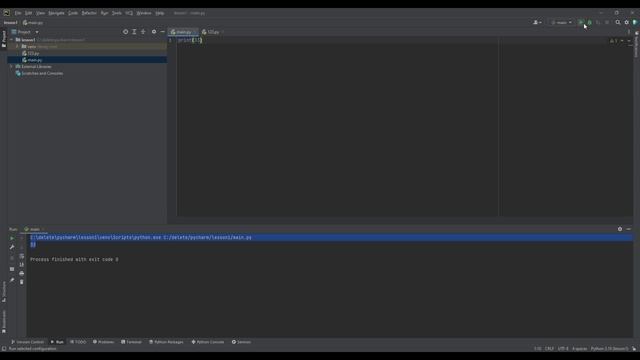Hide the Run tool window
Viewport: 640px width, 360px height.
point(629,229)
